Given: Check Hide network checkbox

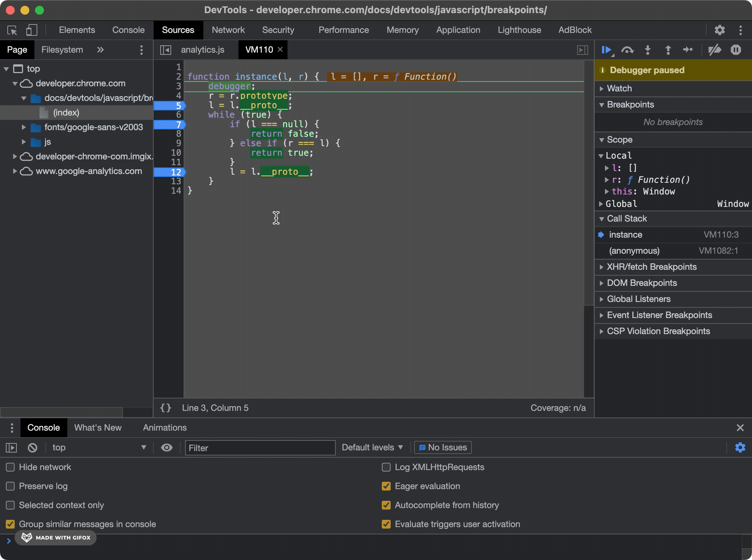Looking at the screenshot, I should 10,467.
